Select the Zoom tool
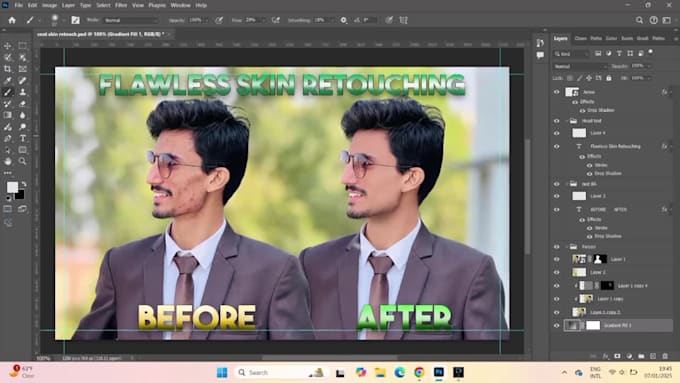The image size is (680, 383). pyautogui.click(x=23, y=161)
